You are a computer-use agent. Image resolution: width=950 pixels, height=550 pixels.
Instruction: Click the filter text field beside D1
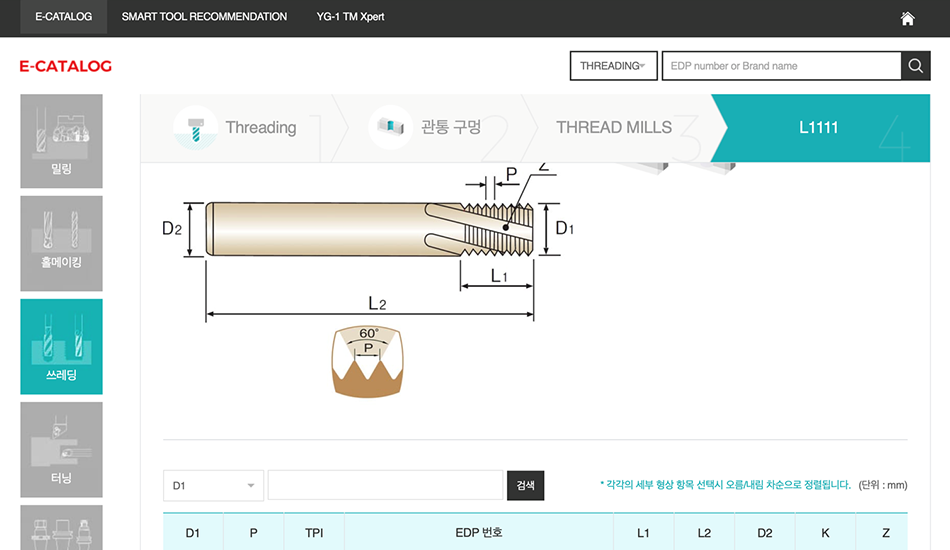(385, 485)
